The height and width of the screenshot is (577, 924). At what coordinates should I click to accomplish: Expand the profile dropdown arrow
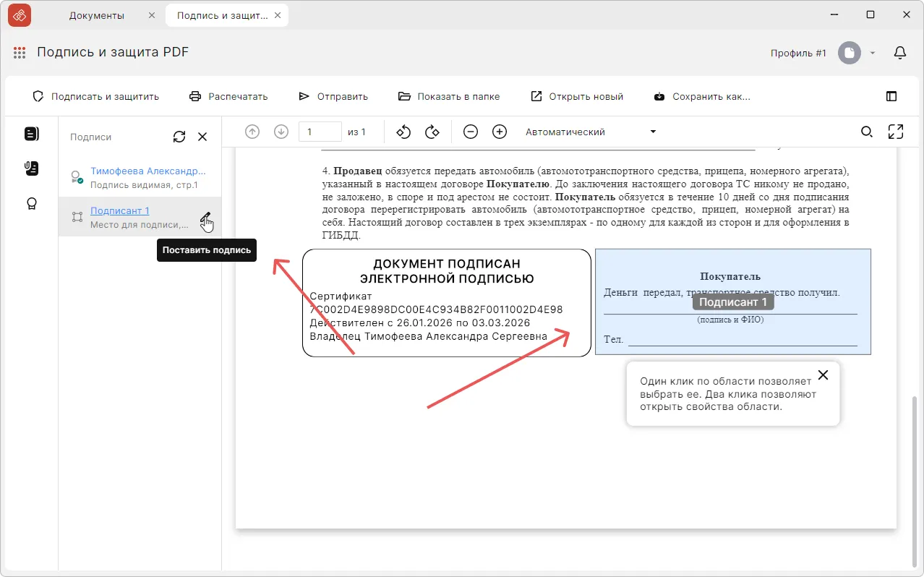[873, 53]
